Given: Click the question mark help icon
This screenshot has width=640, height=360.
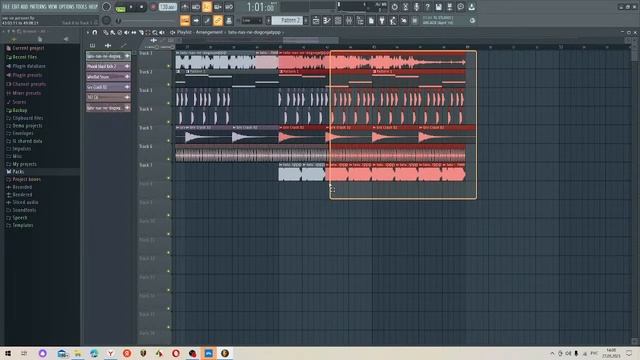Looking at the screenshot, I should (x=427, y=7).
